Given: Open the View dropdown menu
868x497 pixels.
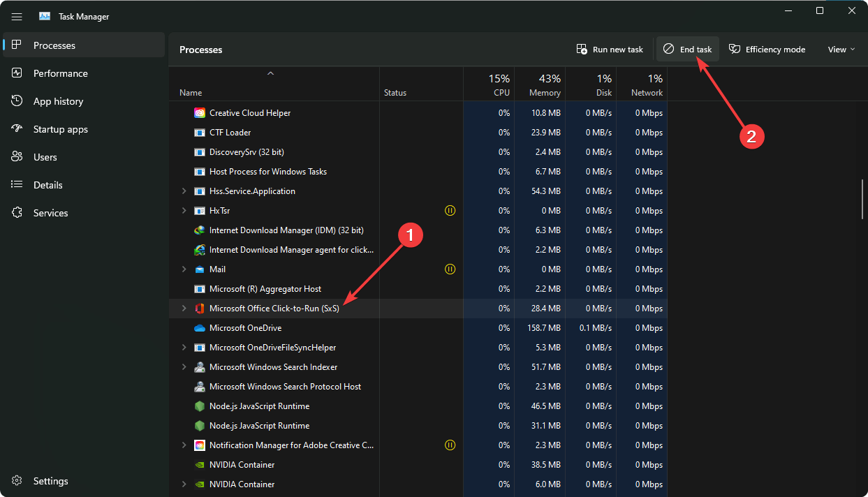Looking at the screenshot, I should [841, 50].
